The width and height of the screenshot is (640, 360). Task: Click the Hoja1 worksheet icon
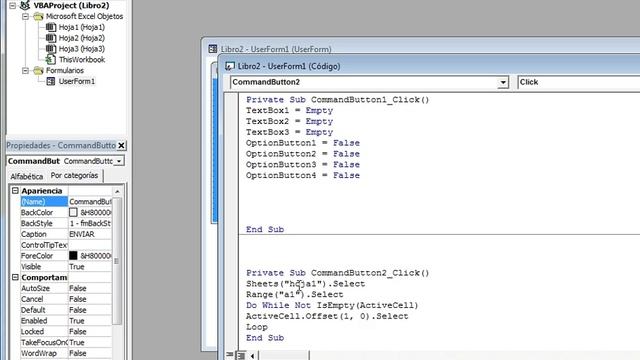[51, 27]
